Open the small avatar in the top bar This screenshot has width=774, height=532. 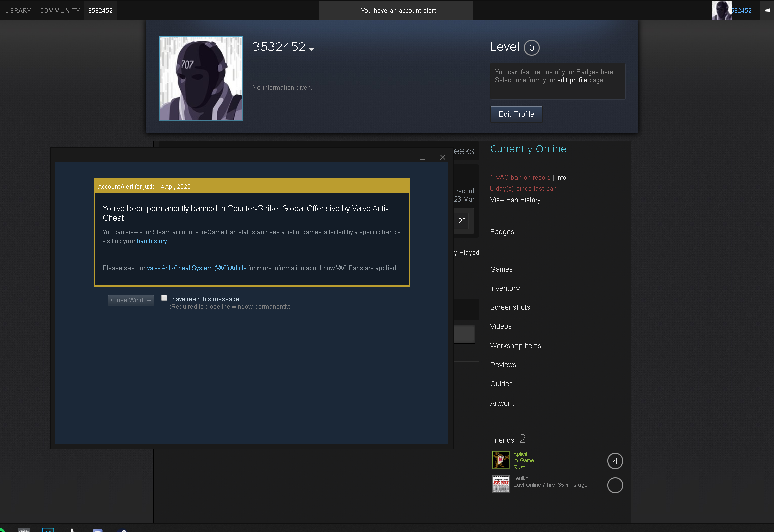[x=722, y=10]
